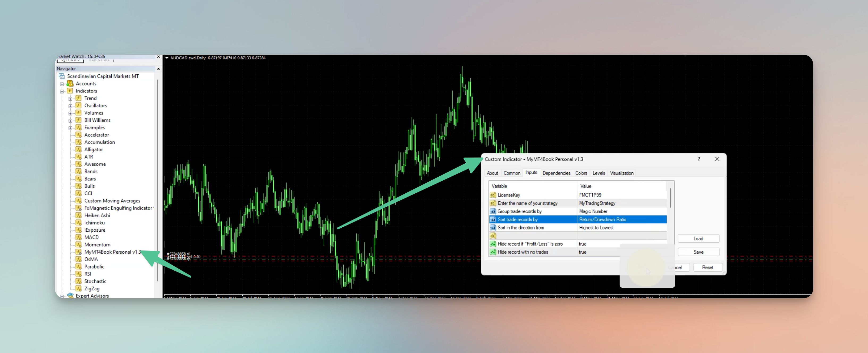Close the Navigator panel
Viewport: 868px width, 353px height.
(x=158, y=69)
